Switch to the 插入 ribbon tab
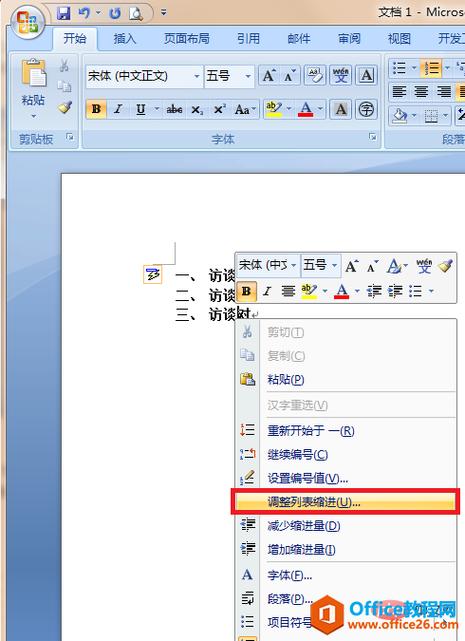This screenshot has width=465, height=641. [x=125, y=39]
